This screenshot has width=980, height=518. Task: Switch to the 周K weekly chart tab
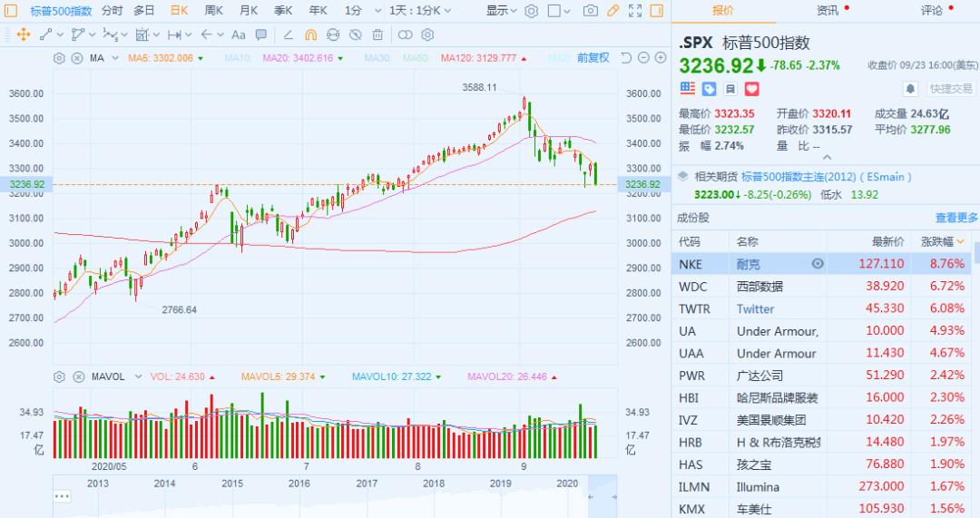(x=214, y=11)
